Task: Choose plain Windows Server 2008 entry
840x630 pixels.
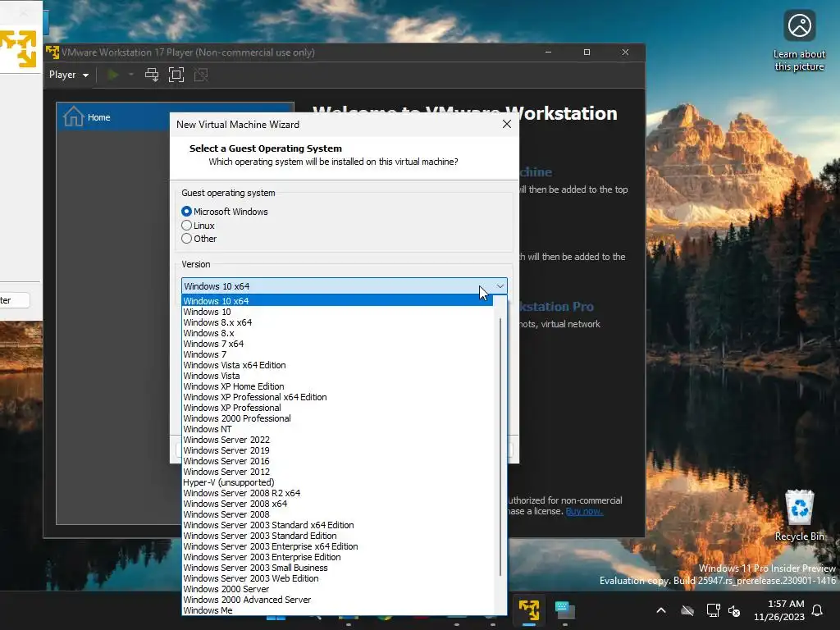Action: [x=337, y=514]
